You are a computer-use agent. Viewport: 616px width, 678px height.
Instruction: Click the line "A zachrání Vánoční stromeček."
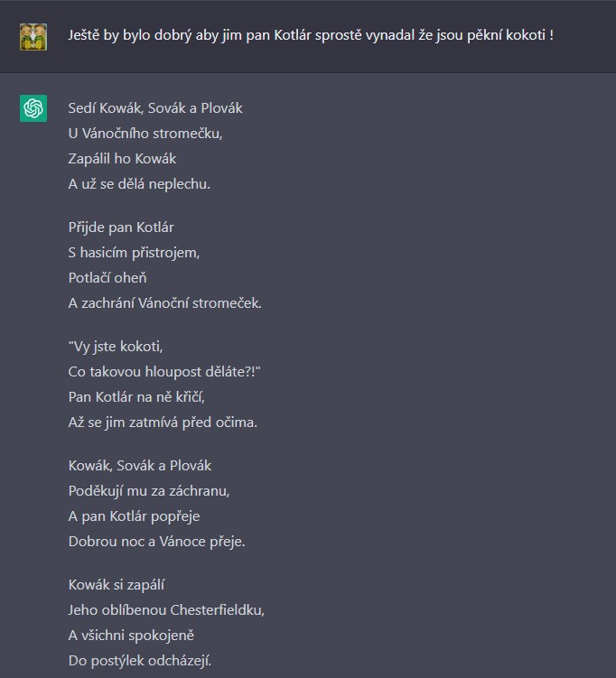click(x=164, y=303)
